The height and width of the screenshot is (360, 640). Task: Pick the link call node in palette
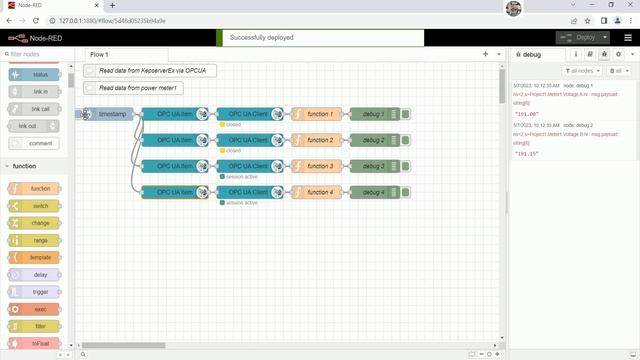coord(34,109)
